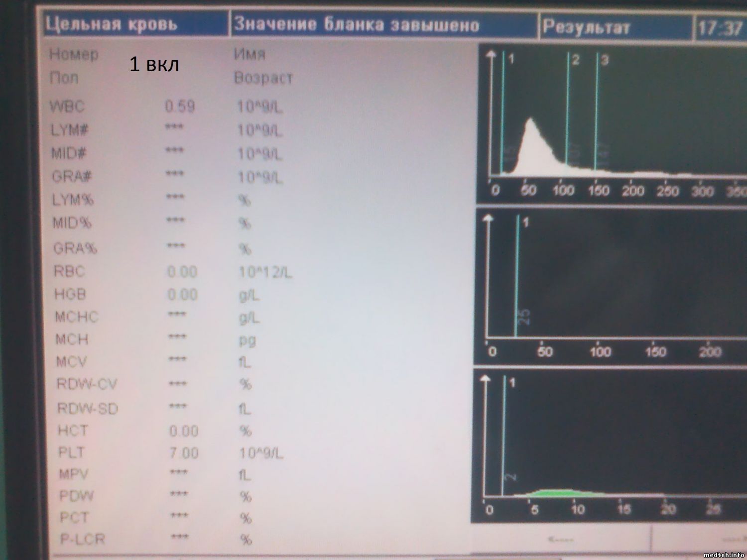Click the Имя patient name field

[249, 54]
